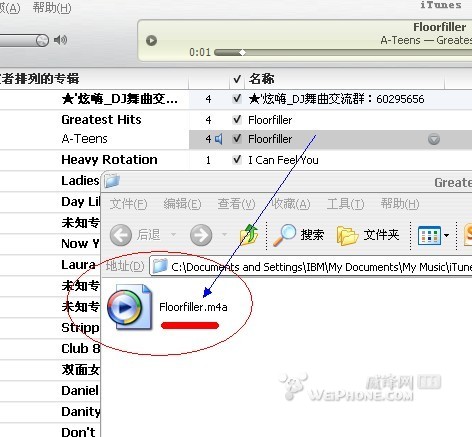Click the speaker volume icon
472x437 pixels.
(60, 40)
